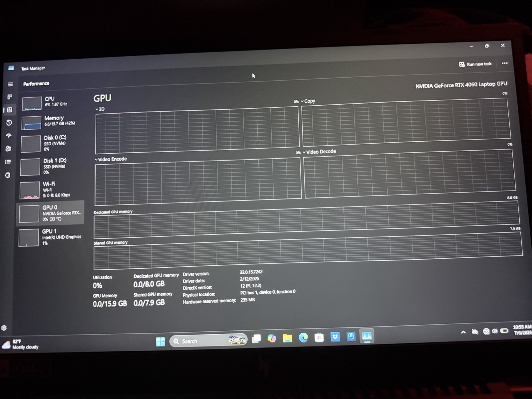This screenshot has height=399, width=532.
Task: Open the Video Decode graph dropdown
Action: (x=319, y=152)
